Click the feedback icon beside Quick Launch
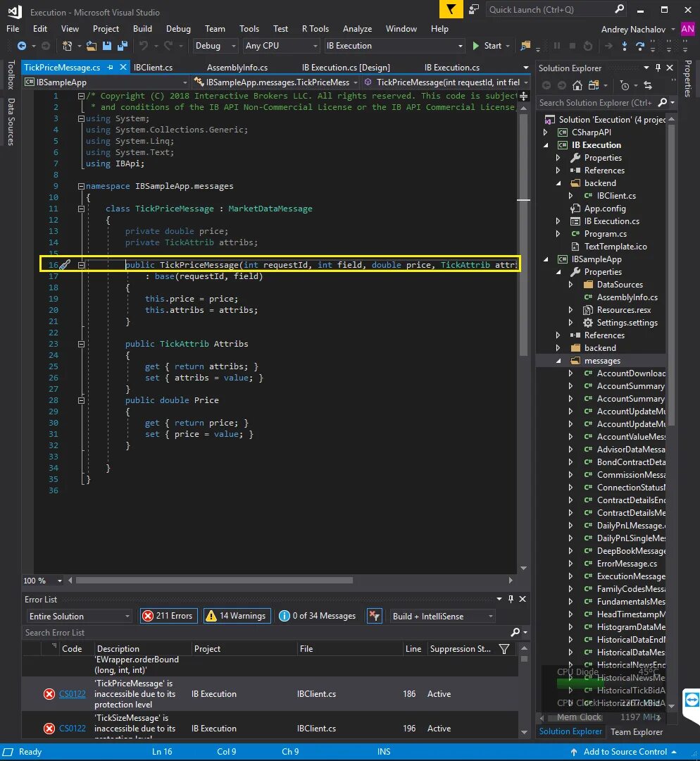Viewport: 700px width, 761px height. pos(474,9)
